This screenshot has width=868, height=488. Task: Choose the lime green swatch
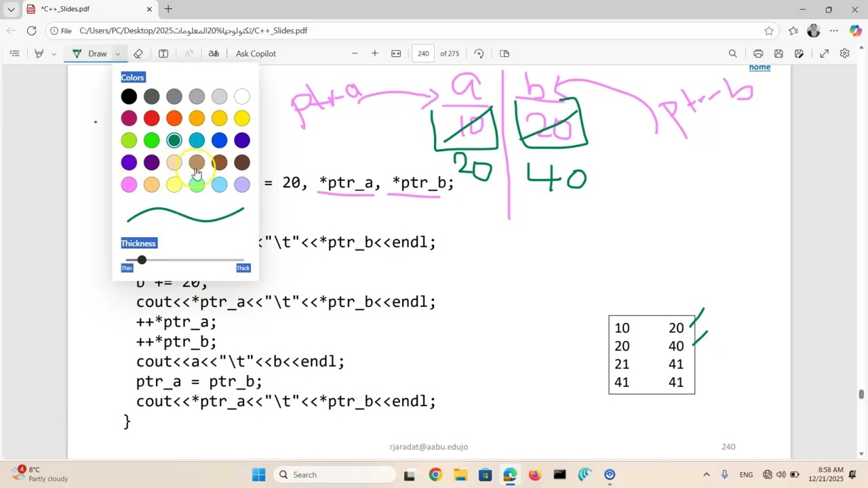(x=129, y=140)
